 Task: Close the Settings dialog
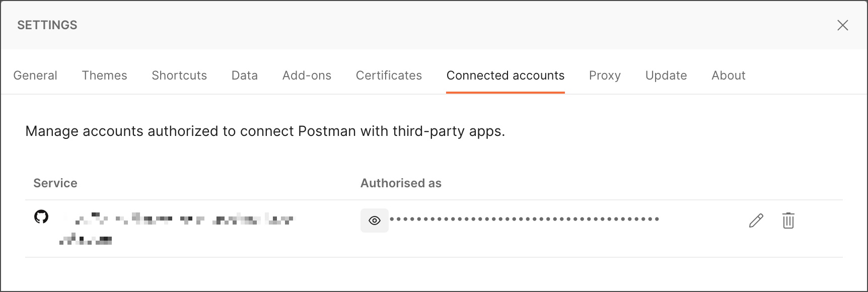coord(842,25)
